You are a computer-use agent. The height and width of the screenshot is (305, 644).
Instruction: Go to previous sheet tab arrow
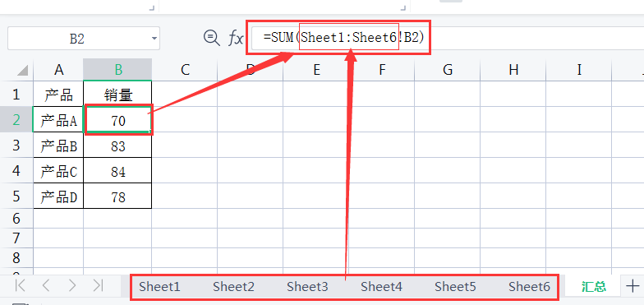click(x=46, y=285)
